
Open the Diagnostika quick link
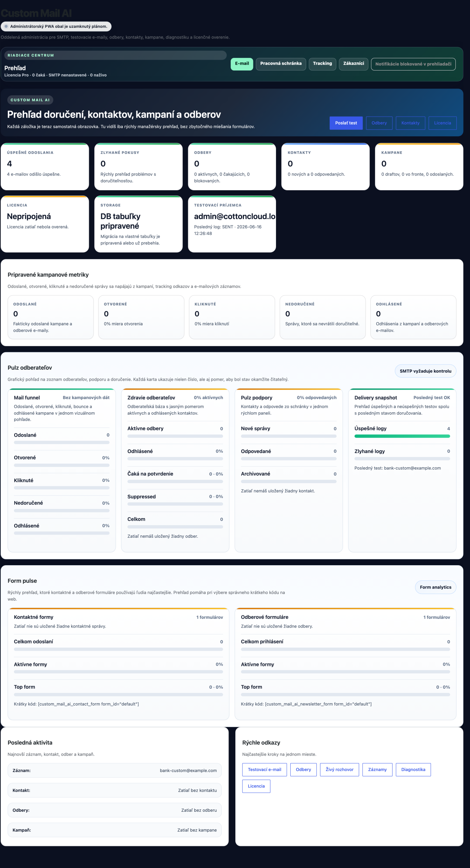pyautogui.click(x=413, y=770)
